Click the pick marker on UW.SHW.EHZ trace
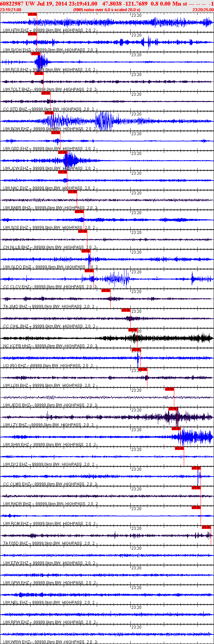 (176, 429)
